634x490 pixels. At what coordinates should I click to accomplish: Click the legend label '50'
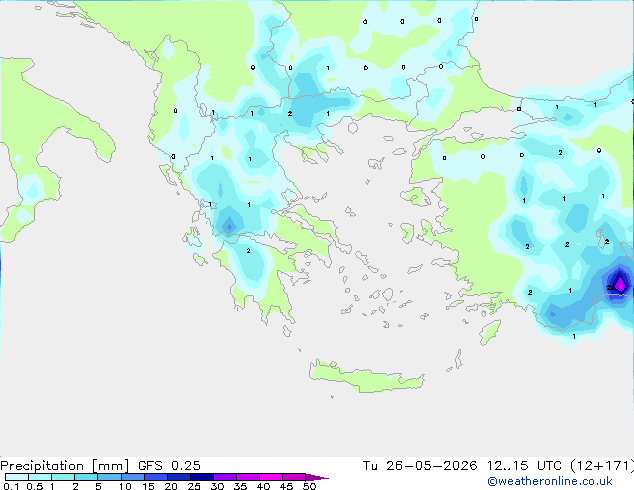click(309, 486)
